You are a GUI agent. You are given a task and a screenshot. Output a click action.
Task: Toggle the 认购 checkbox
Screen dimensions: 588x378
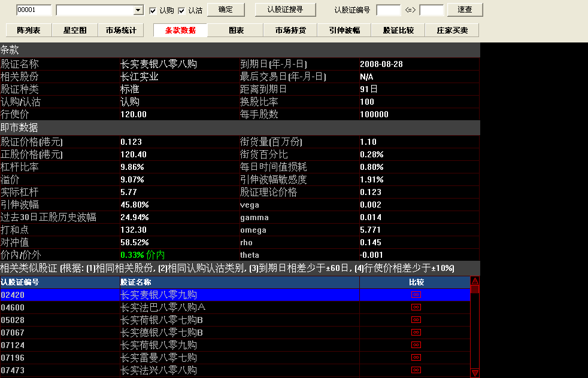(153, 10)
